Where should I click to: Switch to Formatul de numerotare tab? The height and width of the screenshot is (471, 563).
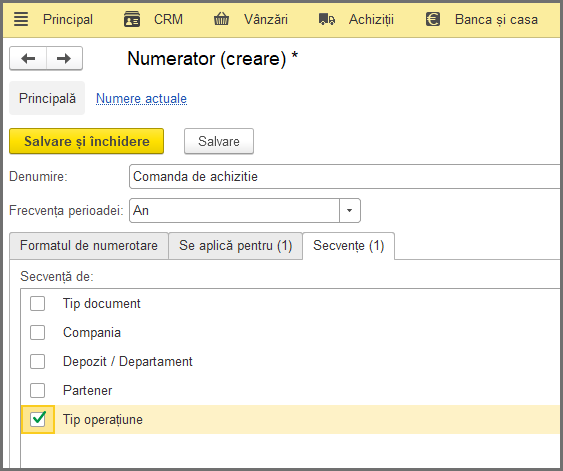[89, 246]
